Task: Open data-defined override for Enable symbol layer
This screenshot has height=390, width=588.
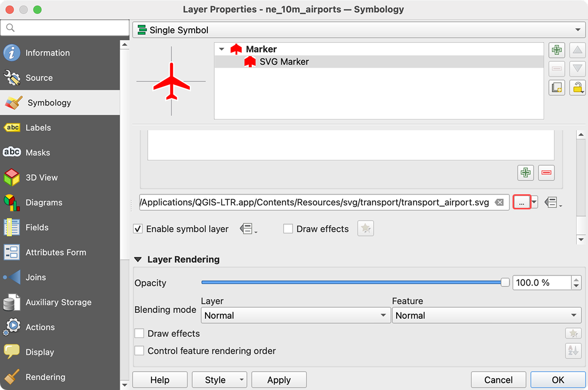Action: 248,229
